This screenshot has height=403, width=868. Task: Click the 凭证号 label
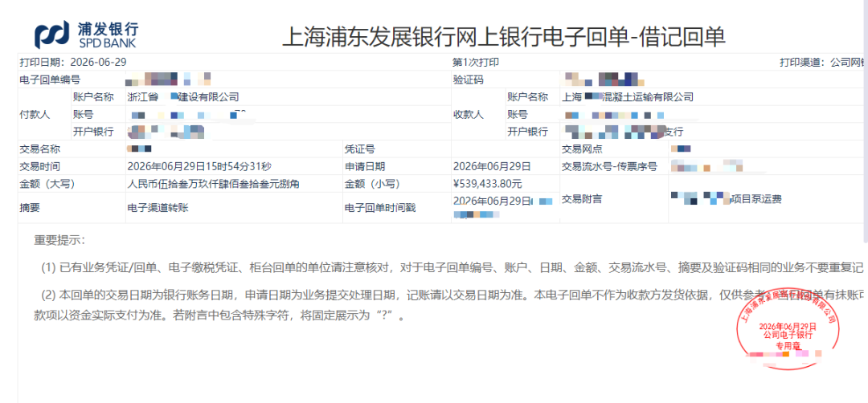click(360, 149)
